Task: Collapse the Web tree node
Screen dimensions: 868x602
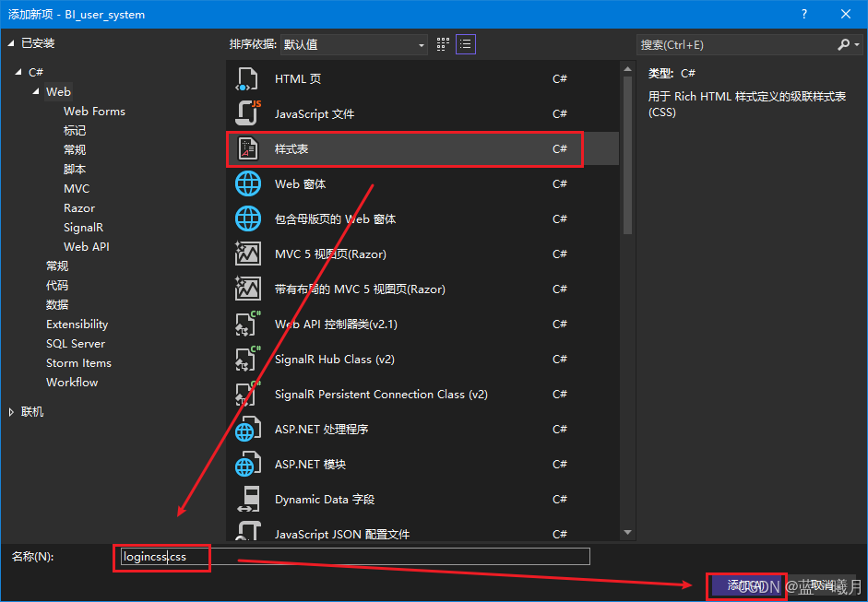Action: click(x=36, y=91)
